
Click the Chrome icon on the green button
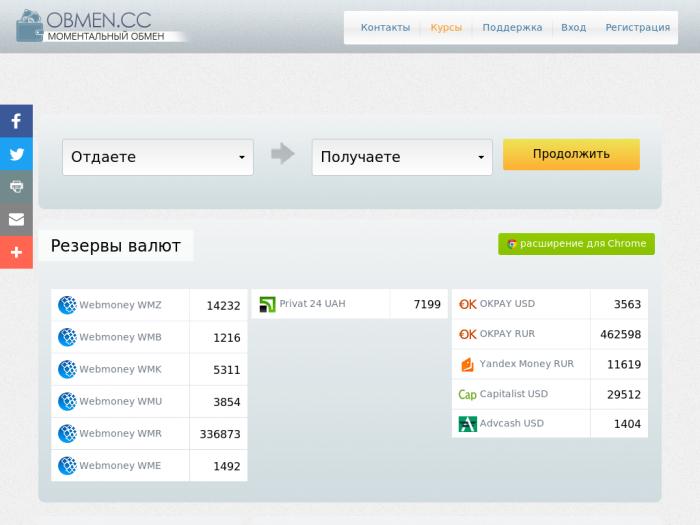[x=512, y=244]
